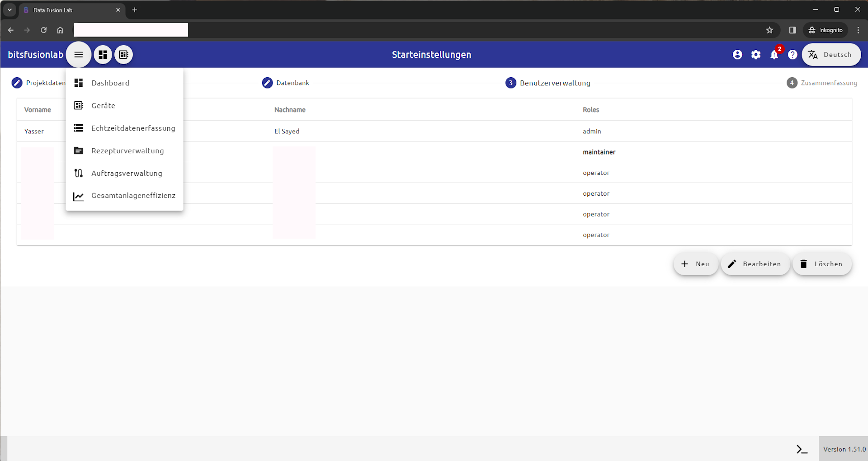Open the devices shortcut icon in header
This screenshot has width=868, height=461.
(123, 55)
